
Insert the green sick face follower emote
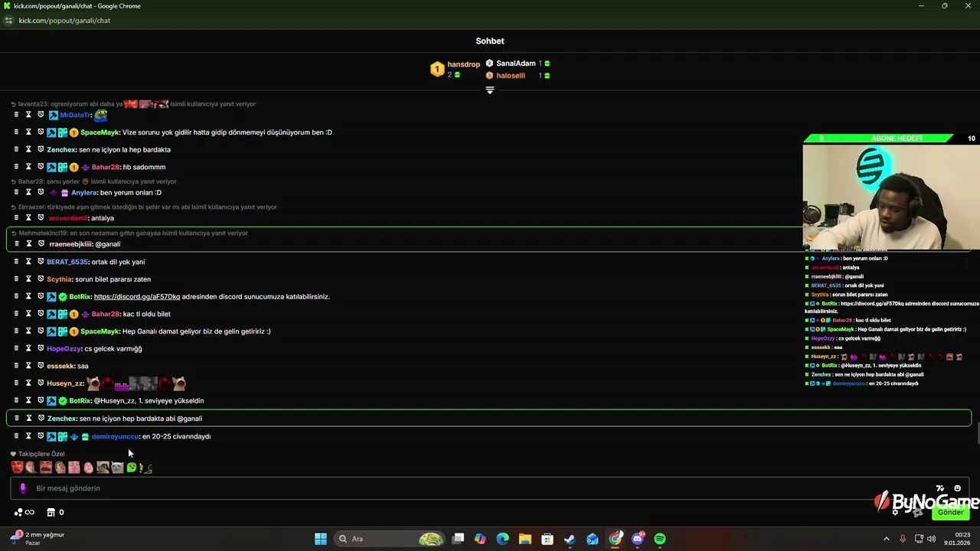pos(132,467)
